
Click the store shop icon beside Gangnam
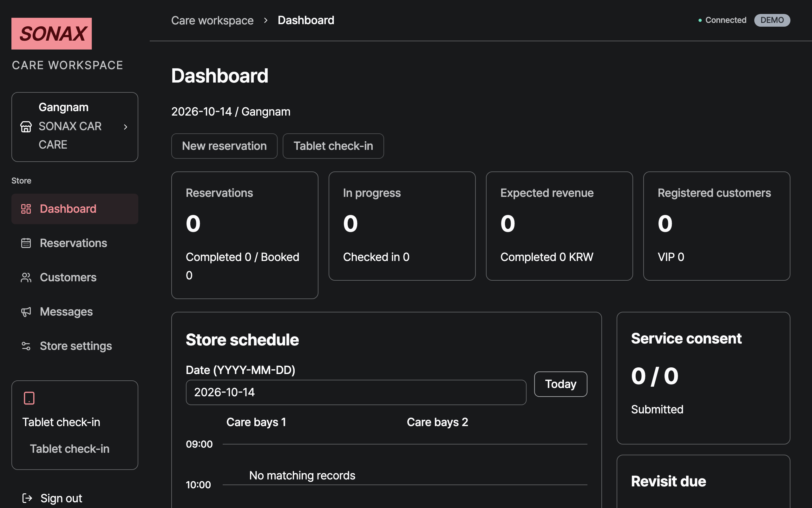click(x=26, y=127)
